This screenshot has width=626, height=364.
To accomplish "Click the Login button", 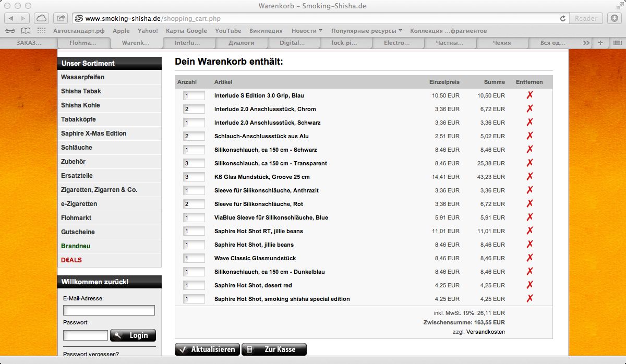I will 133,335.
